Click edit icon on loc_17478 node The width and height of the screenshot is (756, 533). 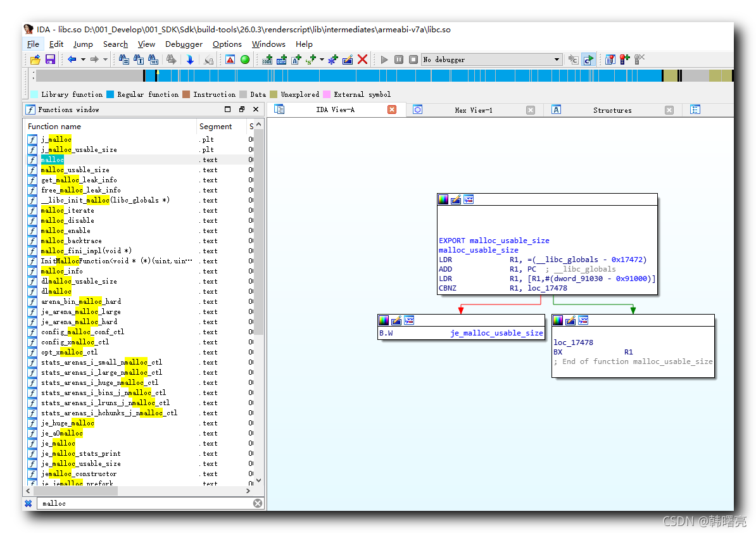point(570,320)
